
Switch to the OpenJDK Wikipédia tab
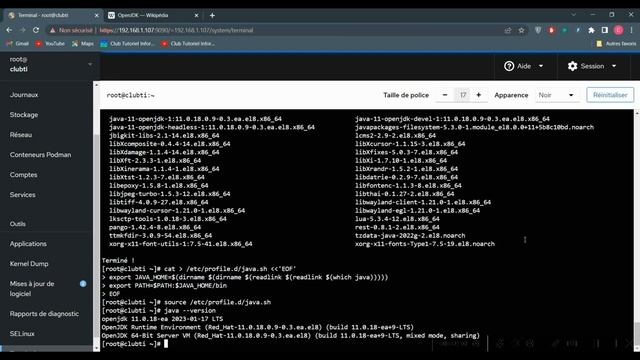tap(152, 16)
